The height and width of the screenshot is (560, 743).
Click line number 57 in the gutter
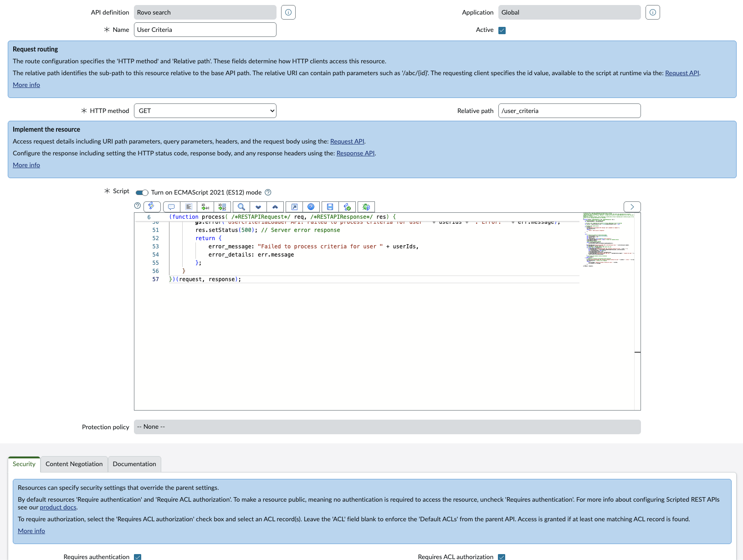click(156, 279)
